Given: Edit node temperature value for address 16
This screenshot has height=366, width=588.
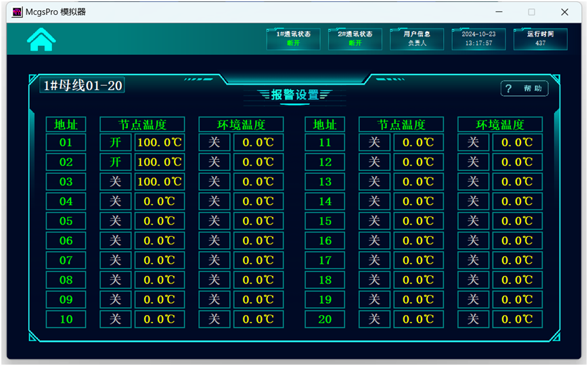Looking at the screenshot, I should click(x=418, y=240).
